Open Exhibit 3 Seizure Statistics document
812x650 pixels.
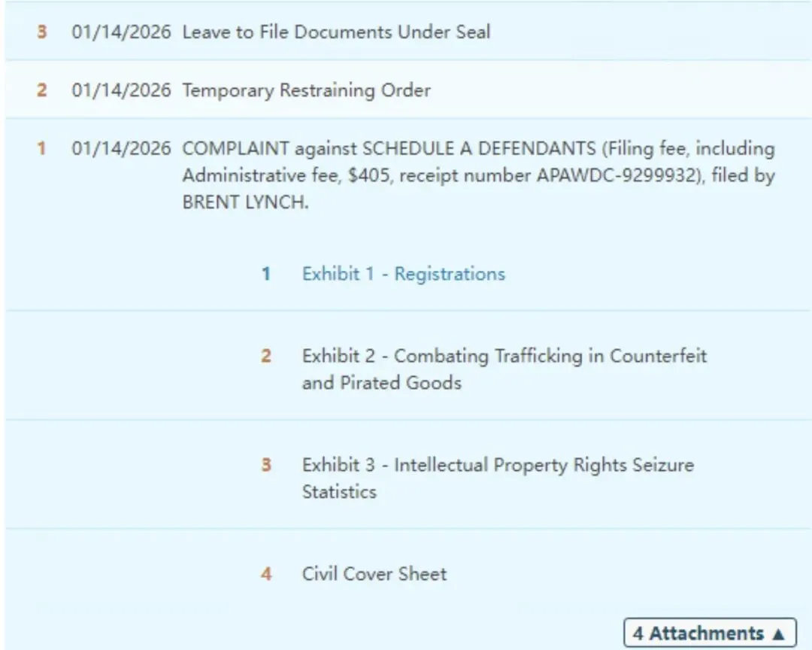[x=497, y=478]
